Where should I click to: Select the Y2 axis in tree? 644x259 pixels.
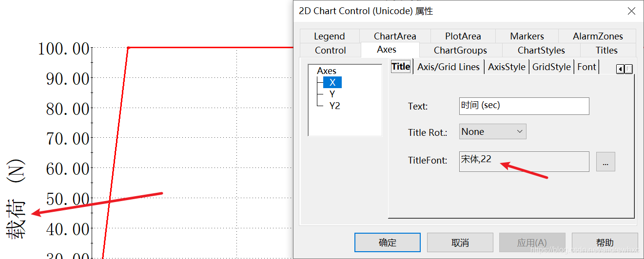(334, 106)
